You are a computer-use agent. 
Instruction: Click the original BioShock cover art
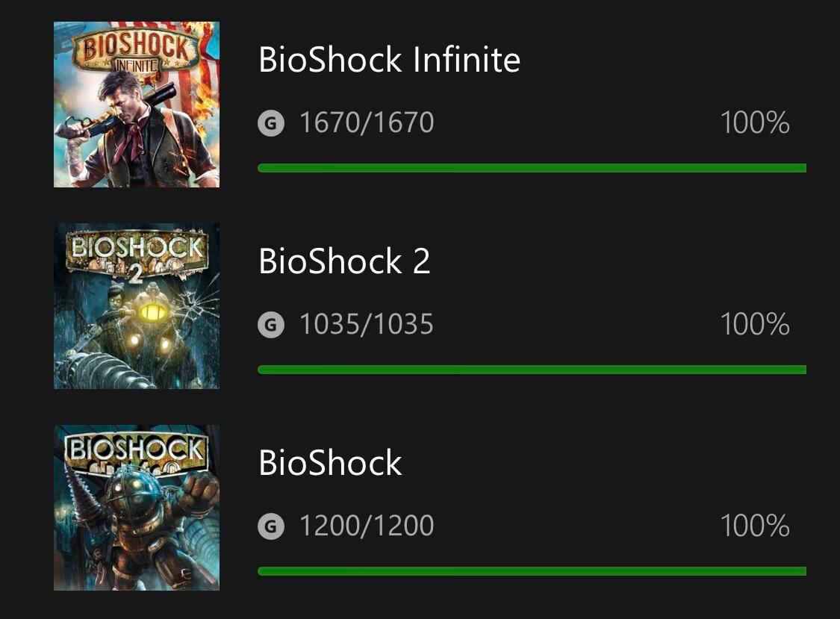(x=136, y=507)
